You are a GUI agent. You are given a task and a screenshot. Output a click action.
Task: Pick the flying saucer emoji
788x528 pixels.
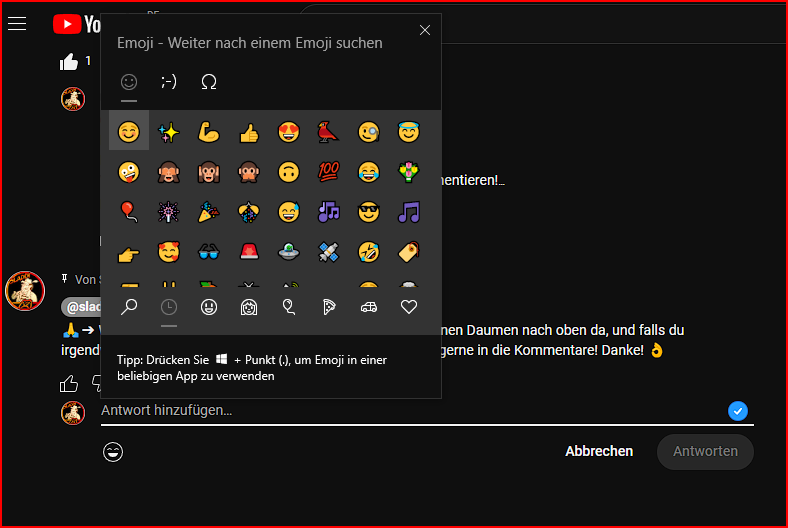click(x=289, y=251)
